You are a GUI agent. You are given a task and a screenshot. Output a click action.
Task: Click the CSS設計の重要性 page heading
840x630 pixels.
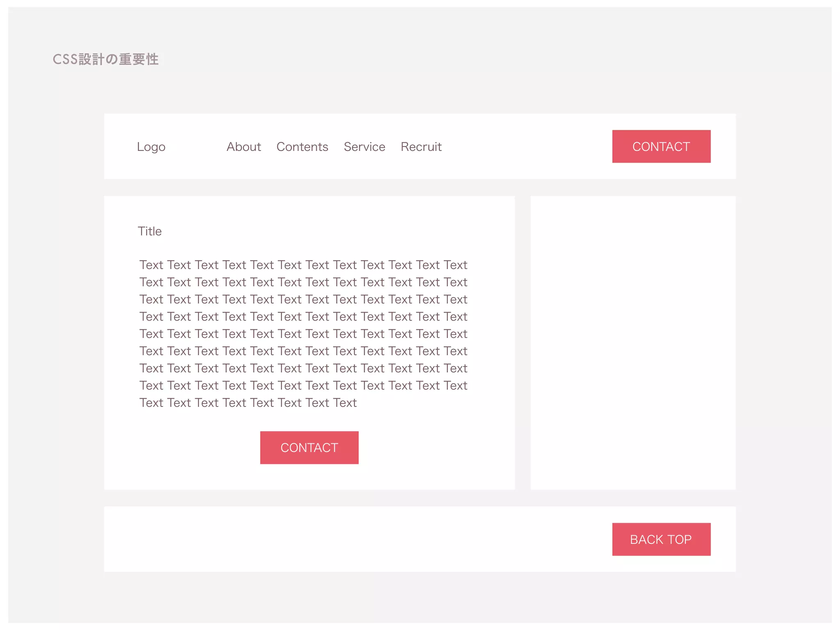point(105,59)
